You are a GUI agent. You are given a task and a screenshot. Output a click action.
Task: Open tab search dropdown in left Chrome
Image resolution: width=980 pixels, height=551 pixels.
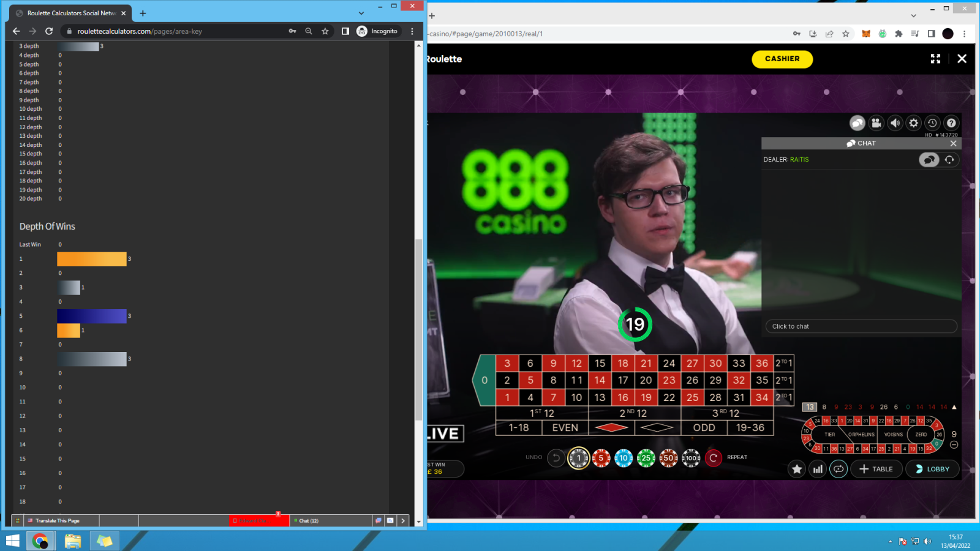[x=361, y=13]
